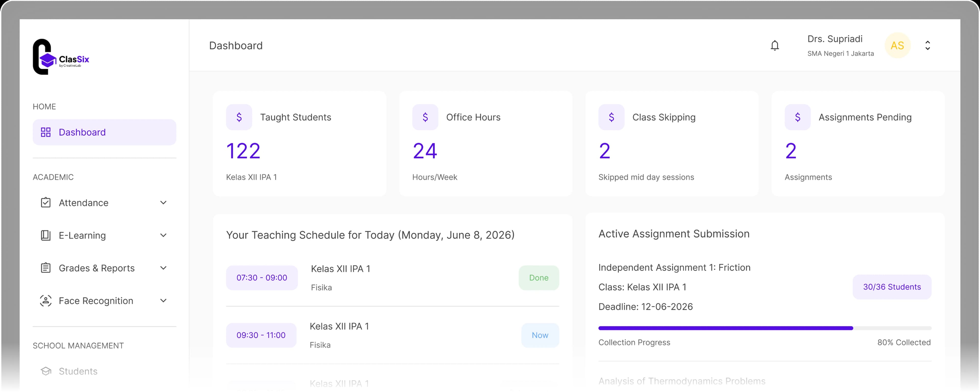The image size is (980, 392).
Task: Click the Done status badge
Action: [539, 278]
